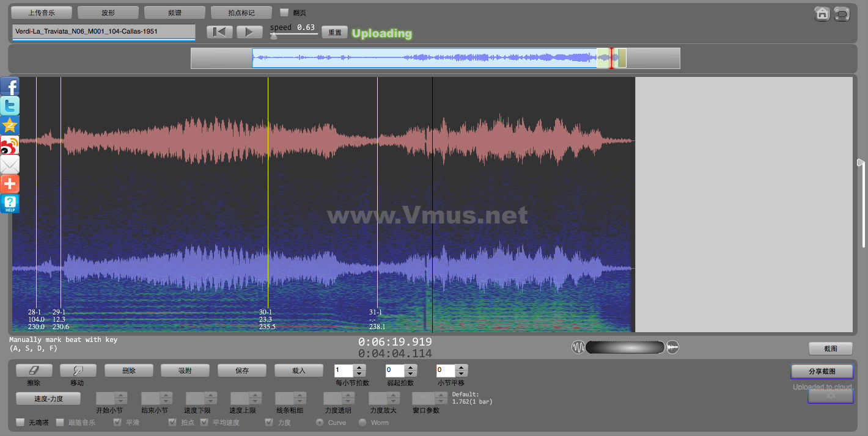Screen dimensions: 868x436
Task: Click the 重置 speed reset button
Action: [x=335, y=32]
